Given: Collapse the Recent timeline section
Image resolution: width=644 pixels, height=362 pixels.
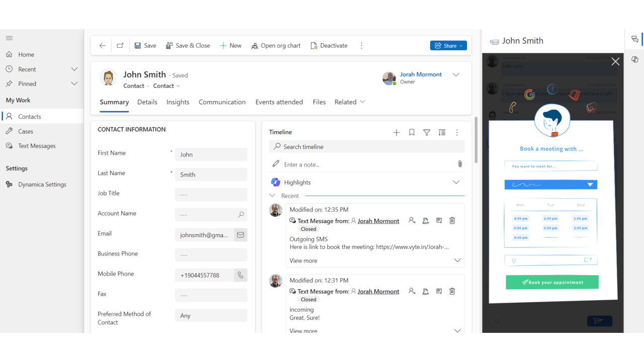Looking at the screenshot, I should pos(273,196).
